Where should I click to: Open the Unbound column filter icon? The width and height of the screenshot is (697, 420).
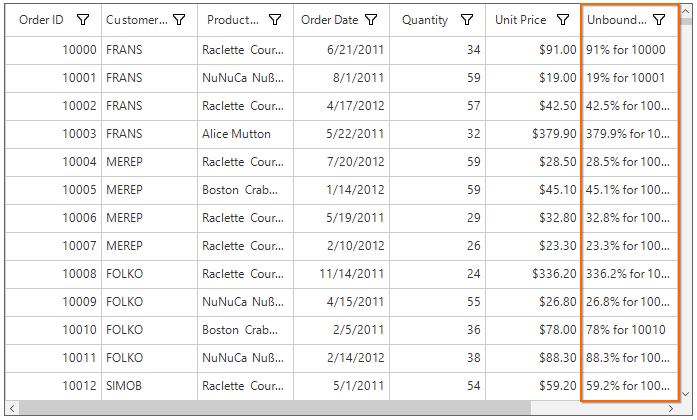(659, 20)
